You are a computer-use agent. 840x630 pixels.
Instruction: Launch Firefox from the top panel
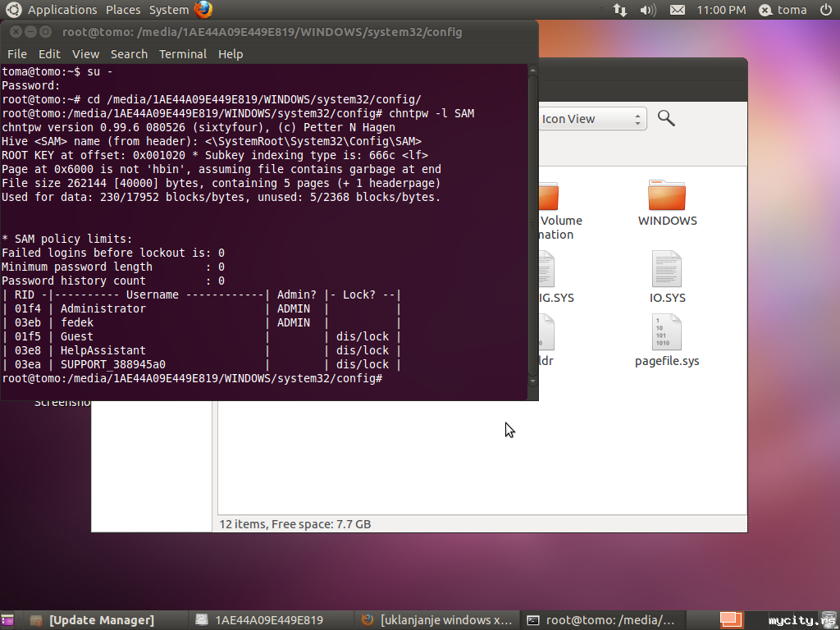point(203,10)
